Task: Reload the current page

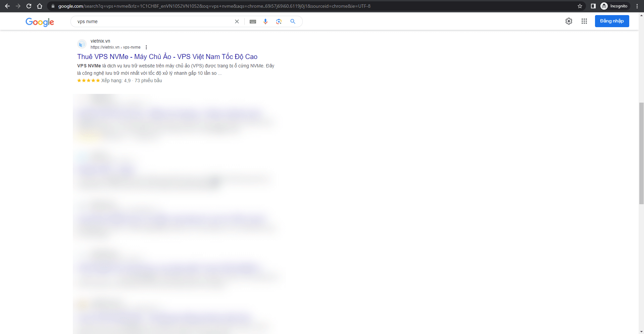Action: (29, 6)
